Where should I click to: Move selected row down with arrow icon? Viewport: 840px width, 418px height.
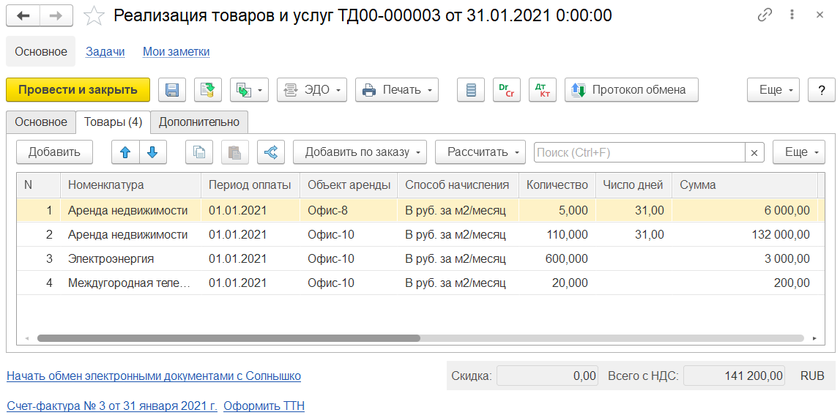coord(152,152)
